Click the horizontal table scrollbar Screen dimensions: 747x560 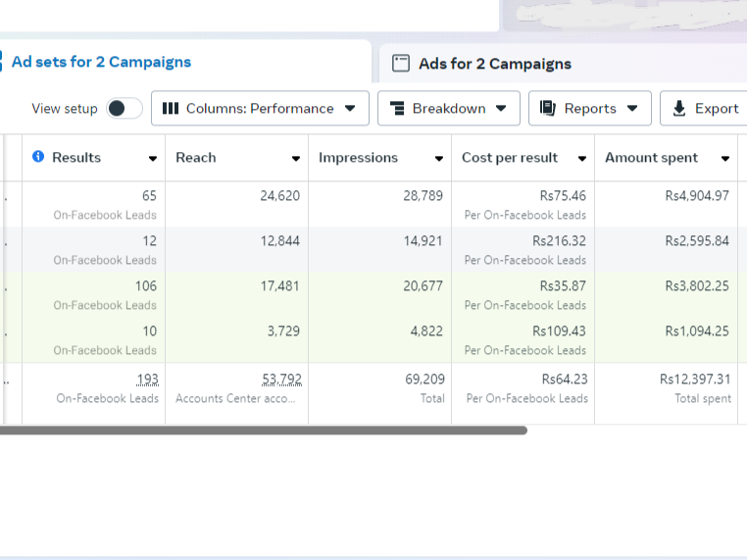[x=263, y=430]
